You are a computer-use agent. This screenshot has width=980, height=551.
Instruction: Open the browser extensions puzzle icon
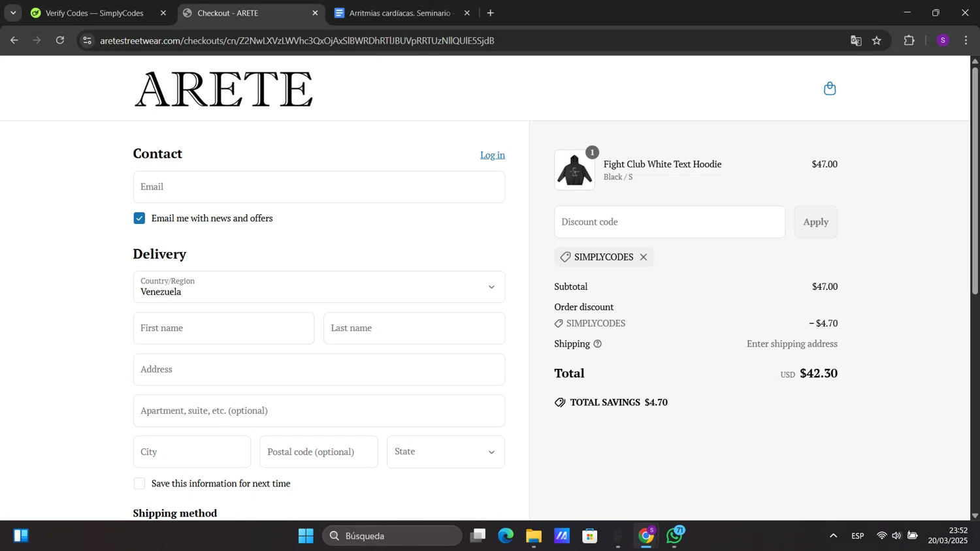click(909, 40)
